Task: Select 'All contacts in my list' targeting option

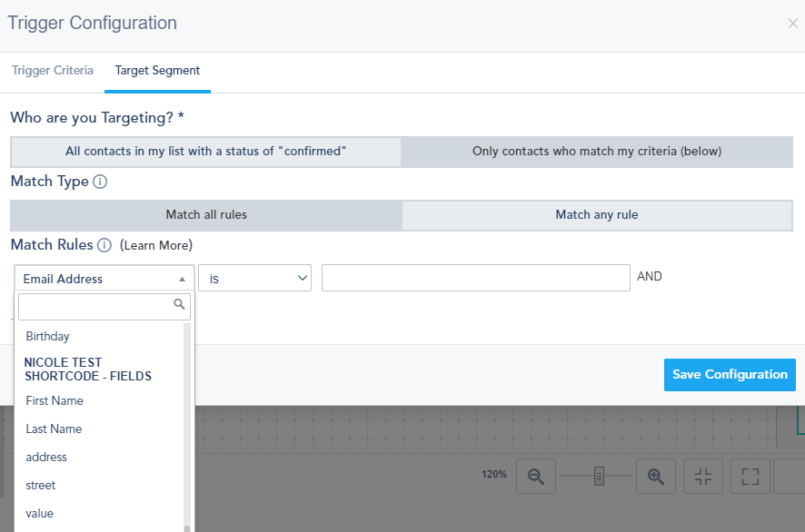Action: tap(206, 152)
